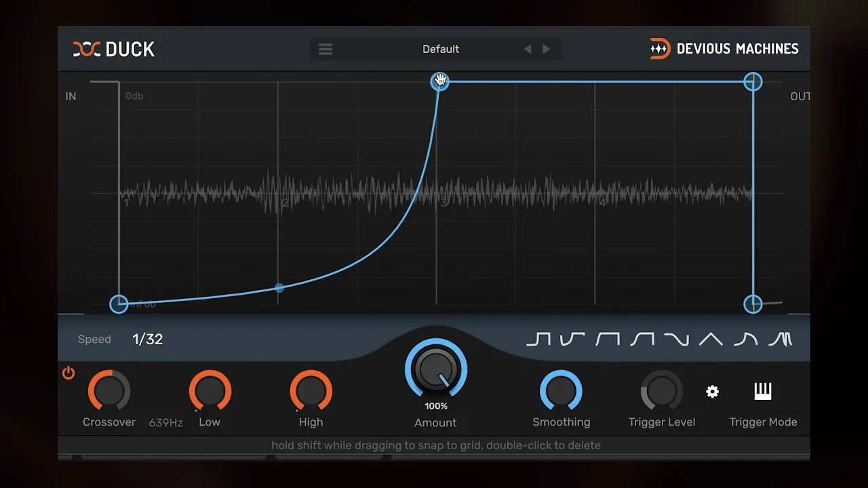868x488 pixels.
Task: Click the Amount knob
Action: coord(436,369)
